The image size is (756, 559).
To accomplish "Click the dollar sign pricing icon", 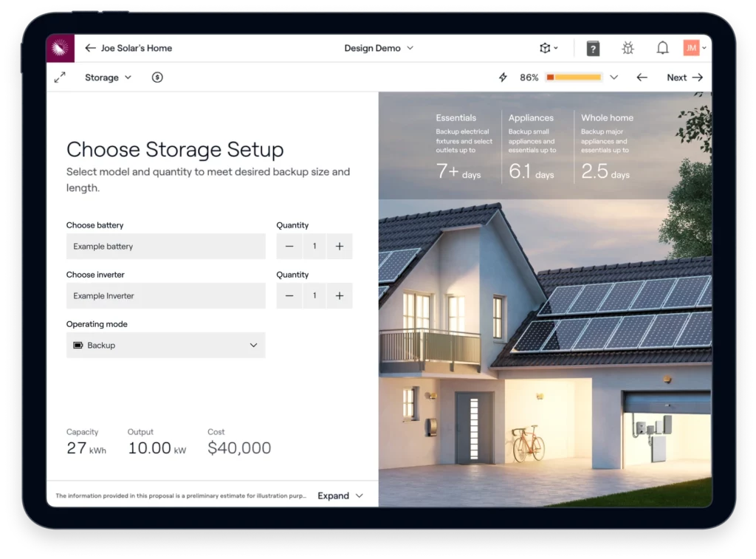I will tap(157, 78).
